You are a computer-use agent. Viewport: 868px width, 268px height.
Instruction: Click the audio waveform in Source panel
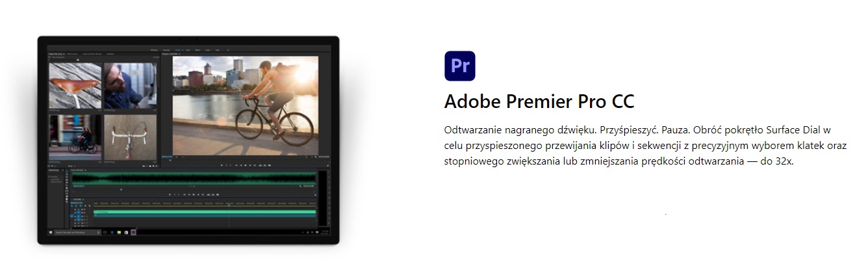[x=194, y=179]
